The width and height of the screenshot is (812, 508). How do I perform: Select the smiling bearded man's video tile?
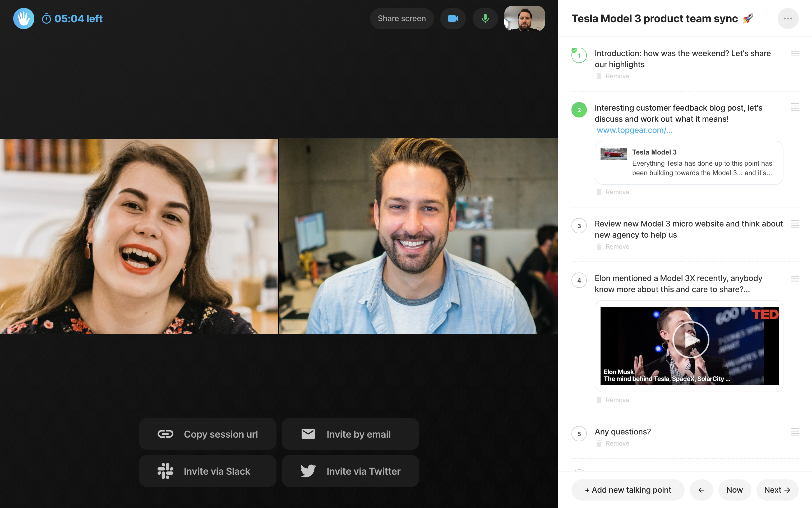[x=419, y=236]
